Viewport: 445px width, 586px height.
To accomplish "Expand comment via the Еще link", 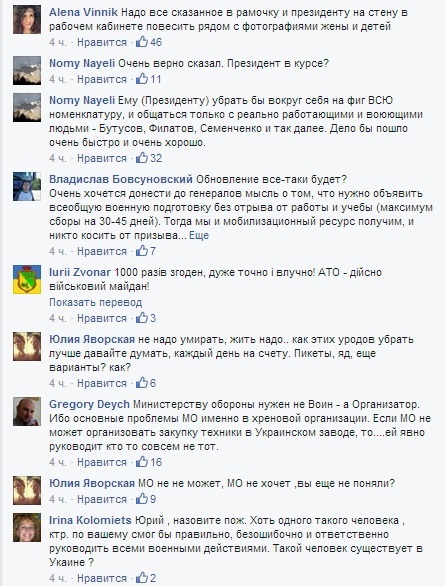I will tap(199, 235).
